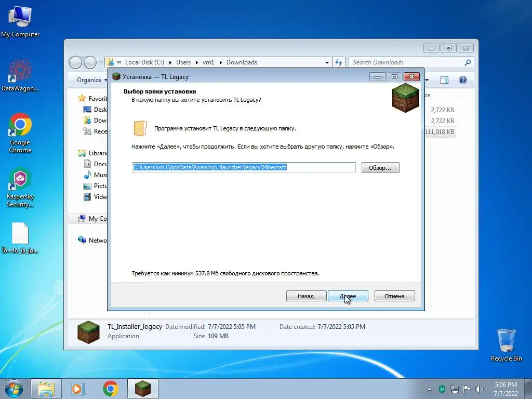Click the Explorer Back navigation button
Viewport: 532px width, 399px height.
point(75,62)
